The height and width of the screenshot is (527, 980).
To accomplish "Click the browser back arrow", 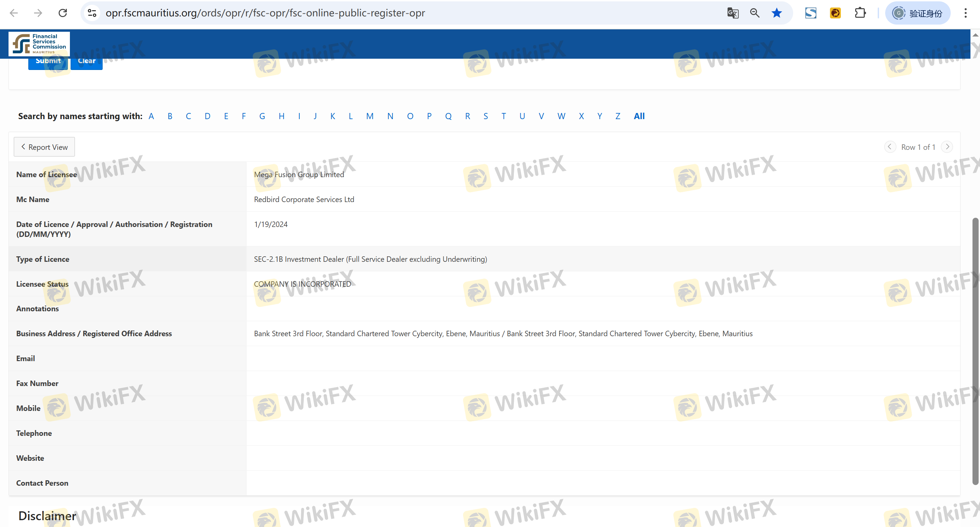I will click(x=14, y=13).
